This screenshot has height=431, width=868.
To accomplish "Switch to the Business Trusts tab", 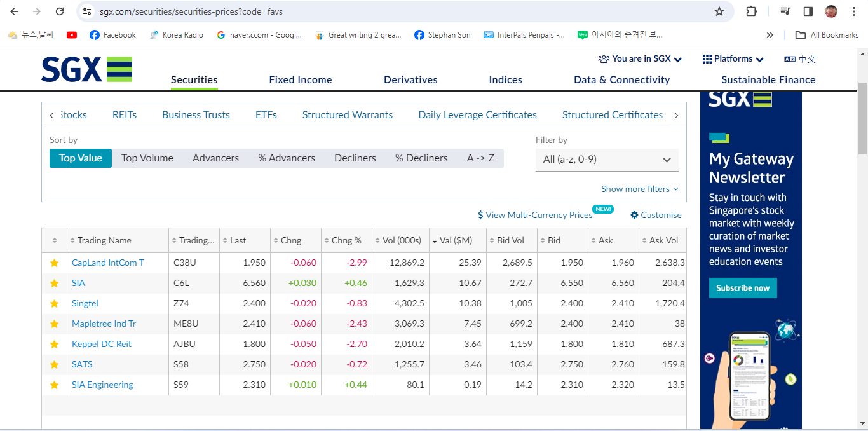I will pyautogui.click(x=196, y=115).
